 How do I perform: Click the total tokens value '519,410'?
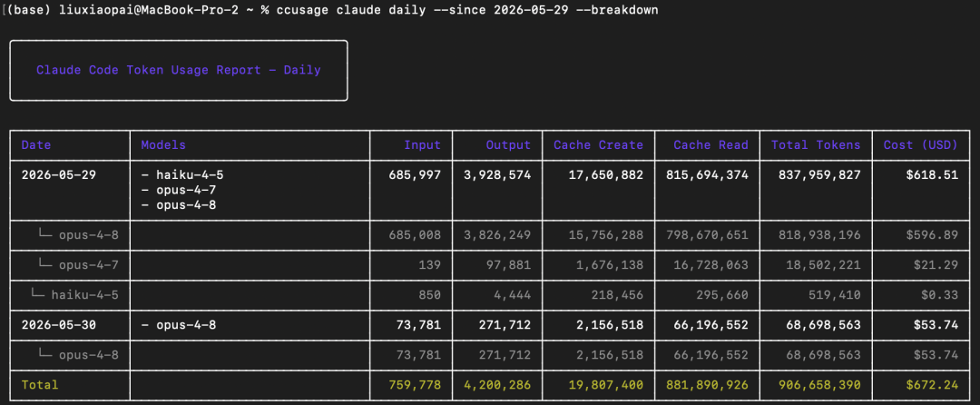[835, 295]
